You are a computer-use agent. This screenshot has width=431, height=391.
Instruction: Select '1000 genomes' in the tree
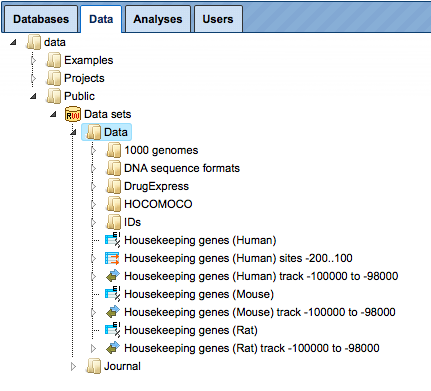pyautogui.click(x=161, y=150)
